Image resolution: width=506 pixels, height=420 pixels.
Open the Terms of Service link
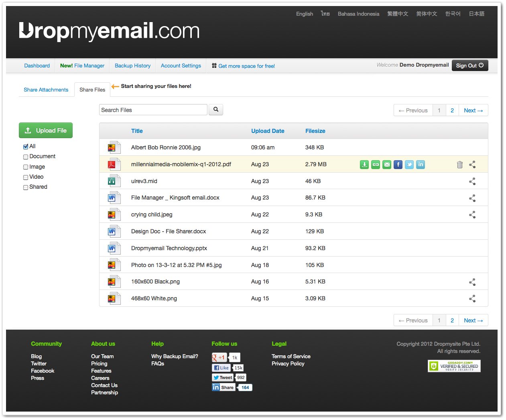[x=291, y=356]
